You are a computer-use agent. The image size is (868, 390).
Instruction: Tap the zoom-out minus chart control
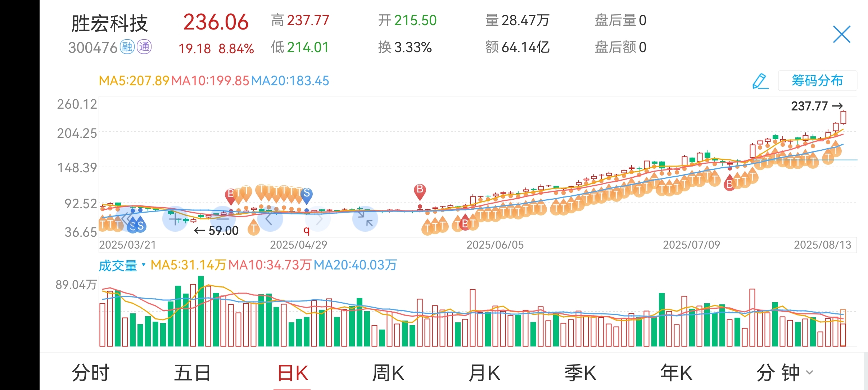pos(223,218)
